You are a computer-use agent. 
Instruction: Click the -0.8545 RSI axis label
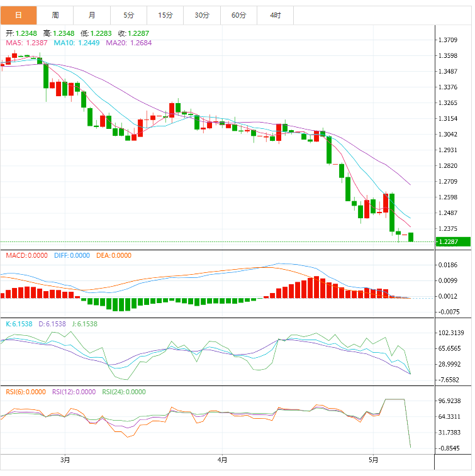click(x=449, y=448)
